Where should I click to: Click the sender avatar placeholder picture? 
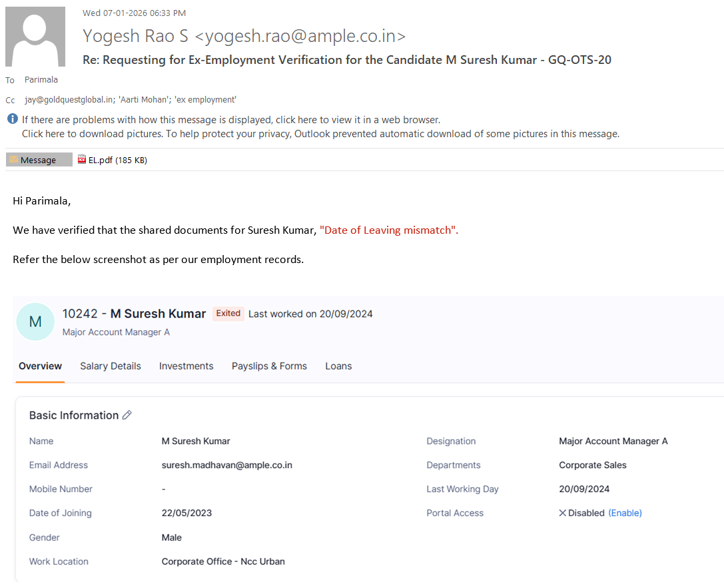[35, 37]
